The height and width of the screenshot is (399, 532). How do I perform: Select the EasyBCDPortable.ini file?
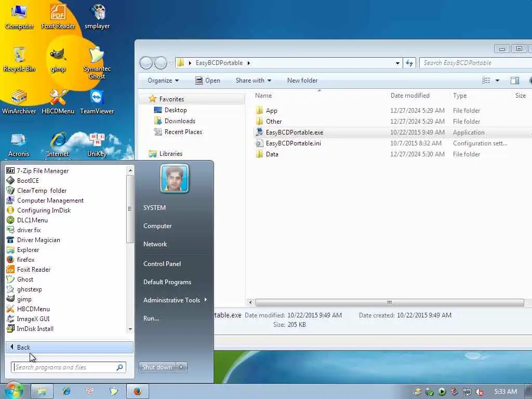[293, 143]
